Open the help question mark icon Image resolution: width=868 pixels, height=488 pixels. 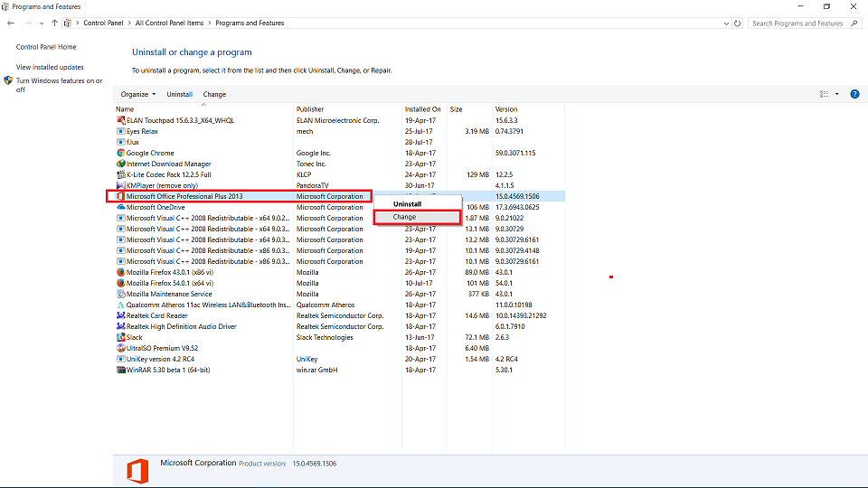coord(855,94)
